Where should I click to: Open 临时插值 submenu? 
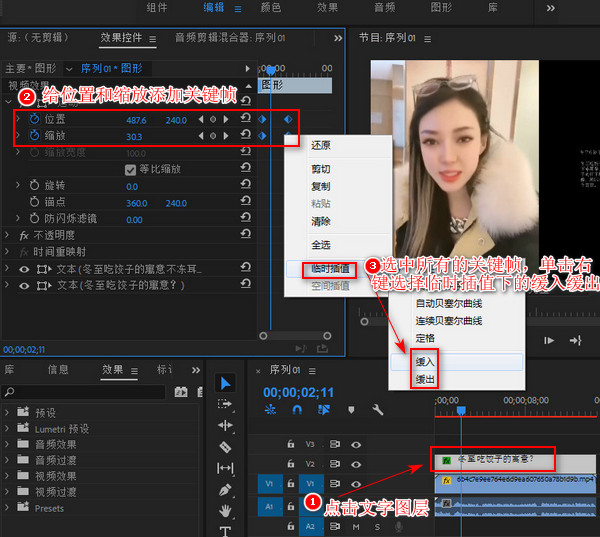pos(331,269)
